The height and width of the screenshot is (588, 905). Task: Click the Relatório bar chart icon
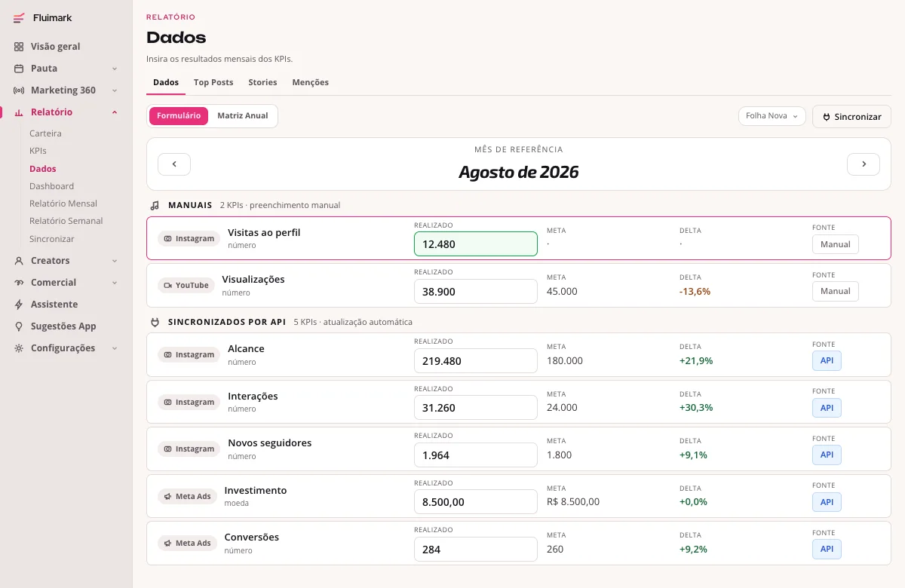coord(19,112)
